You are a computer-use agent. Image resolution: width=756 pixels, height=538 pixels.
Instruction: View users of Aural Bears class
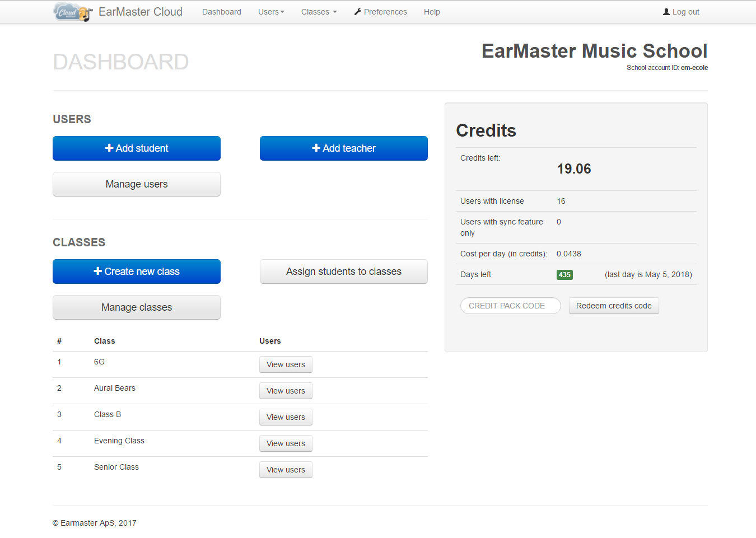pos(286,391)
